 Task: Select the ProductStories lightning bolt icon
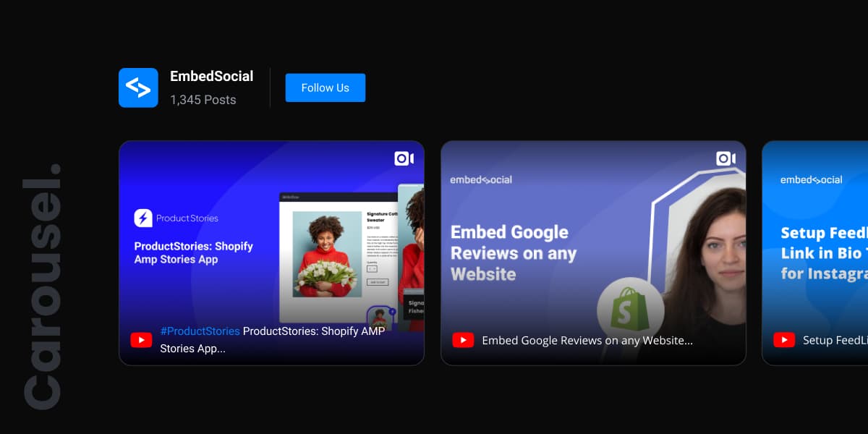tap(144, 218)
